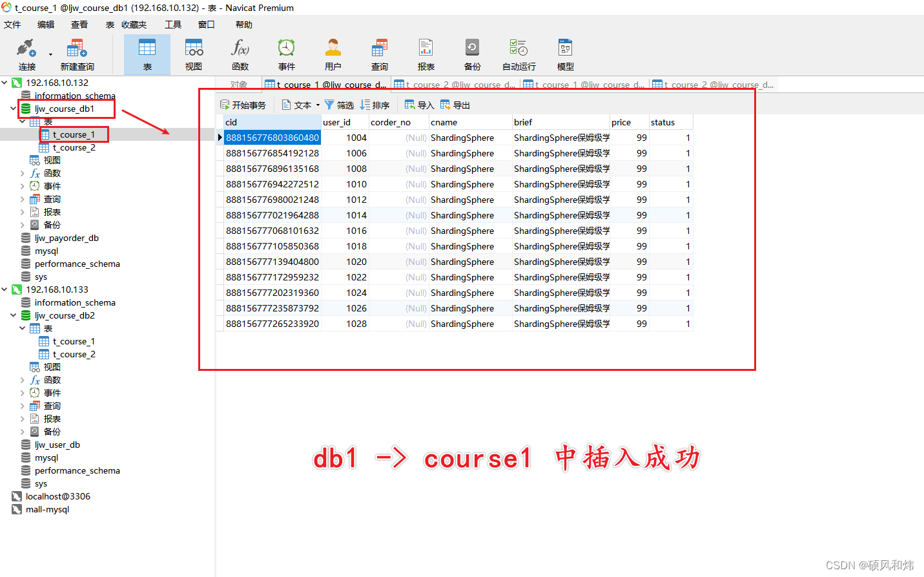The image size is (924, 577).
Task: Click the cname column header
Action: click(x=471, y=122)
